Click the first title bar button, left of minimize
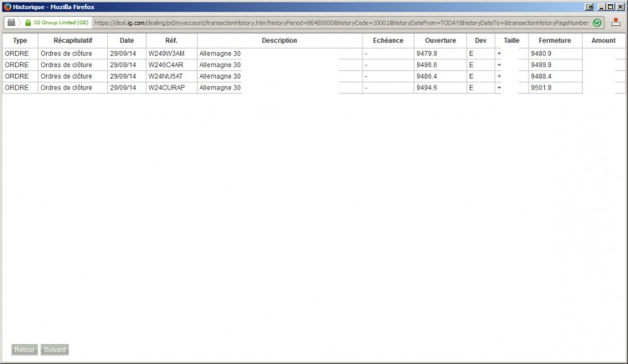The height and width of the screenshot is (364, 628). point(589,7)
